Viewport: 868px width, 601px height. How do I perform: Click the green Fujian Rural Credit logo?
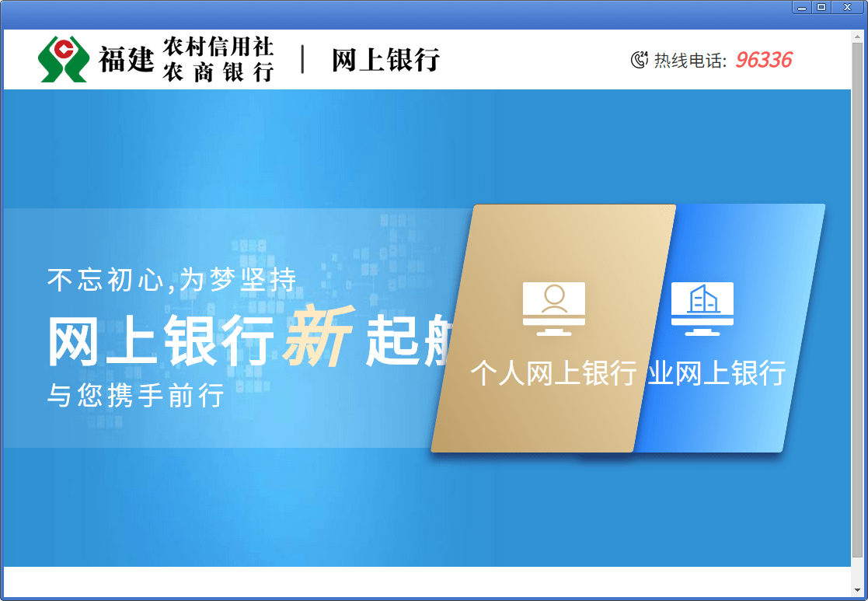click(x=64, y=59)
